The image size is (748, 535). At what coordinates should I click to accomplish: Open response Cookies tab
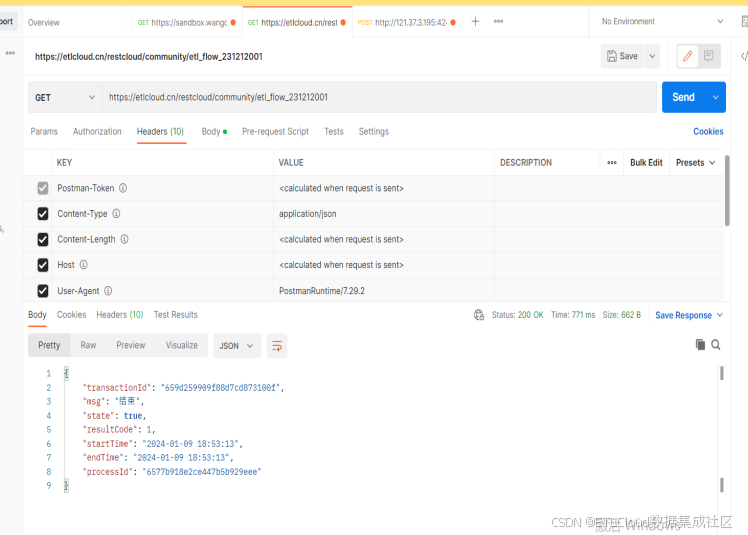tap(72, 315)
